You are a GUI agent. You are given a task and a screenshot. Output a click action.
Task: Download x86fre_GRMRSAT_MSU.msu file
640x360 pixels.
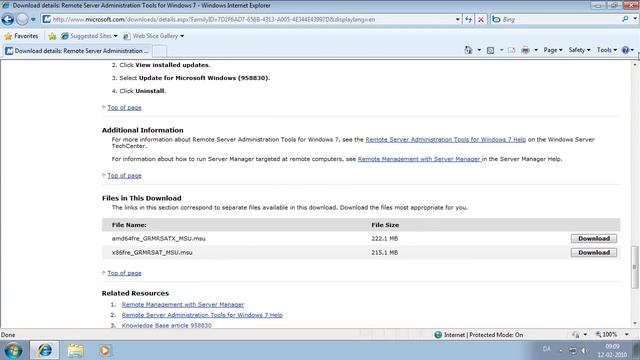coord(594,253)
